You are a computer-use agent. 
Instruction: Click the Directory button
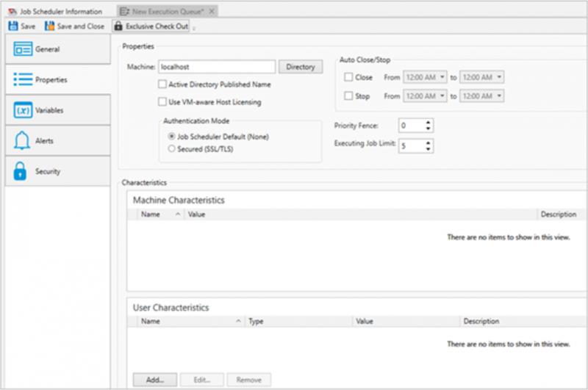click(300, 67)
